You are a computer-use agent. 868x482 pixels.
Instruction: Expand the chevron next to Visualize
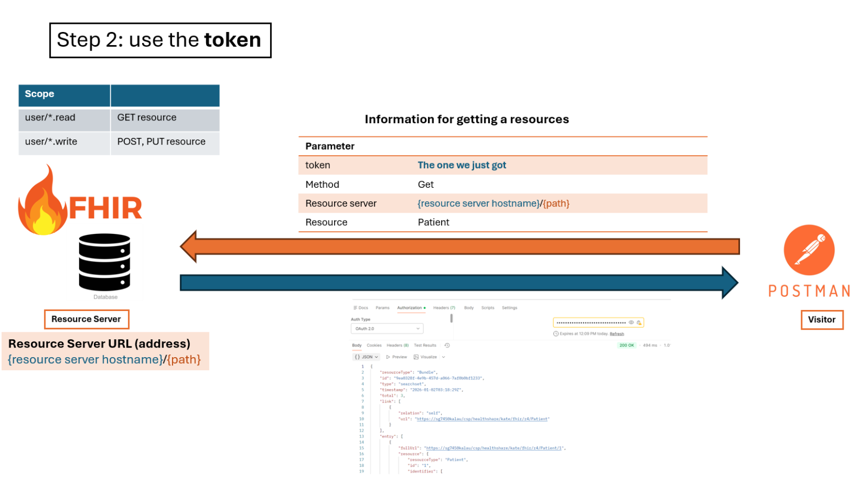[443, 357]
